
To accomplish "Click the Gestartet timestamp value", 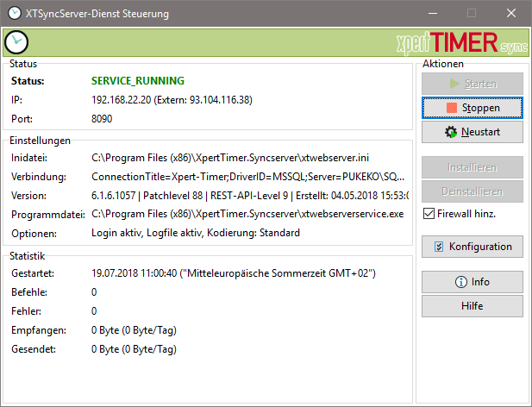I will tap(233, 273).
